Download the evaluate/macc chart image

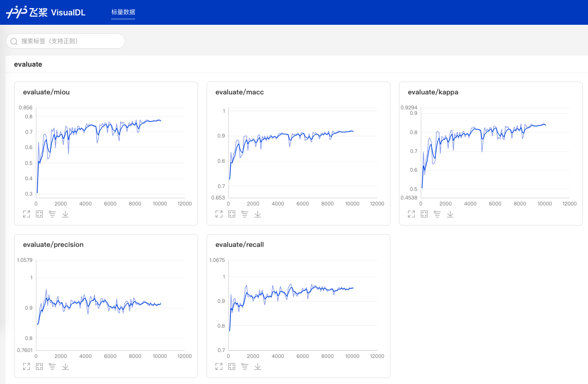pyautogui.click(x=257, y=214)
